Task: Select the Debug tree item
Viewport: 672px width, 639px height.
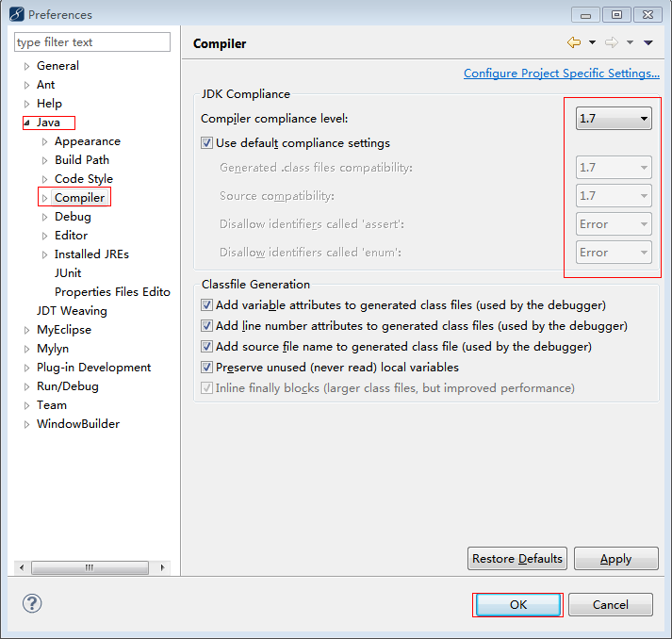Action: pyautogui.click(x=73, y=217)
